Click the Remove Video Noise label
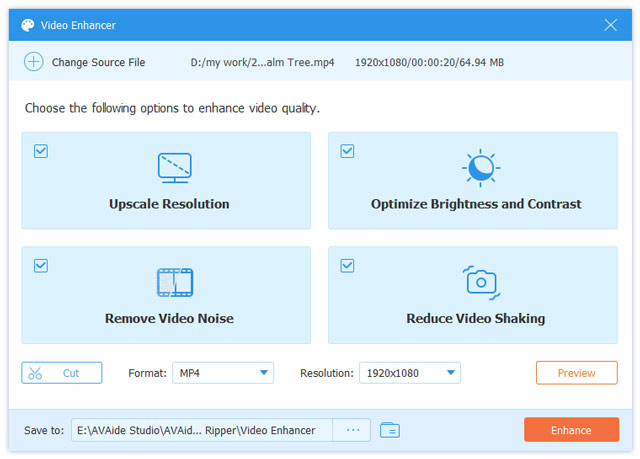 pyautogui.click(x=169, y=318)
